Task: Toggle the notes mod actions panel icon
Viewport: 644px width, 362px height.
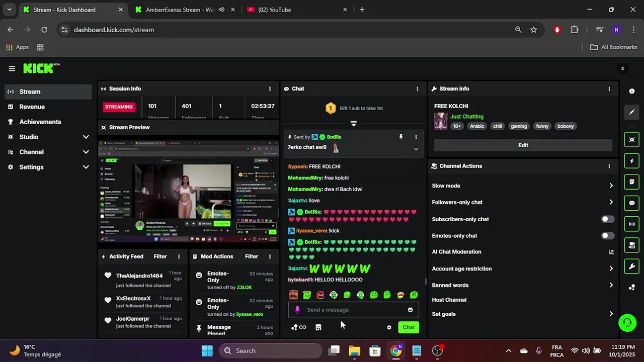Action: click(632, 182)
